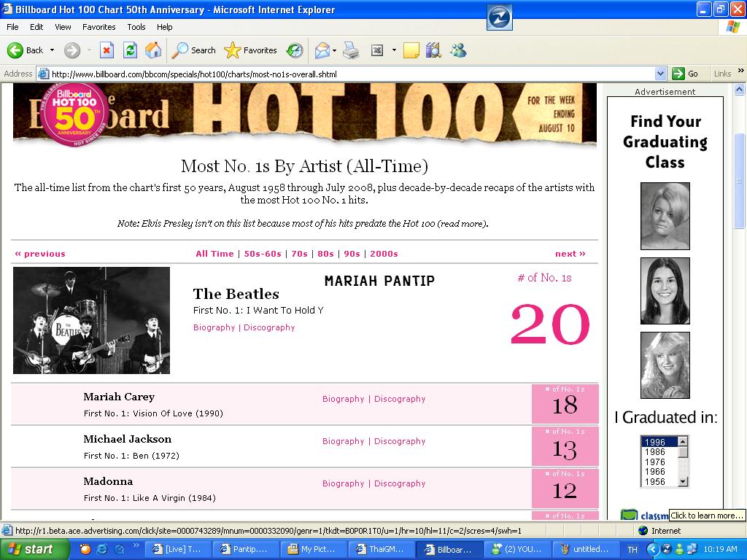Click the « previous link

click(40, 254)
